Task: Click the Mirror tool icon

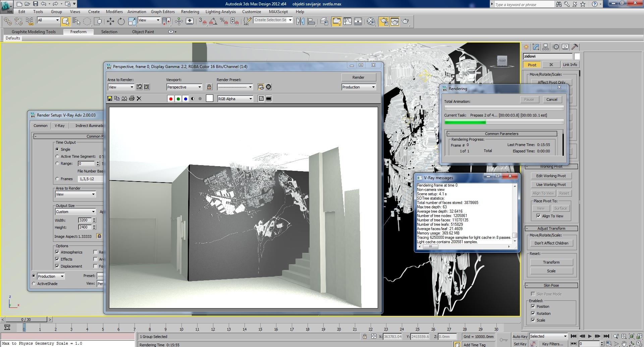Action: (300, 21)
